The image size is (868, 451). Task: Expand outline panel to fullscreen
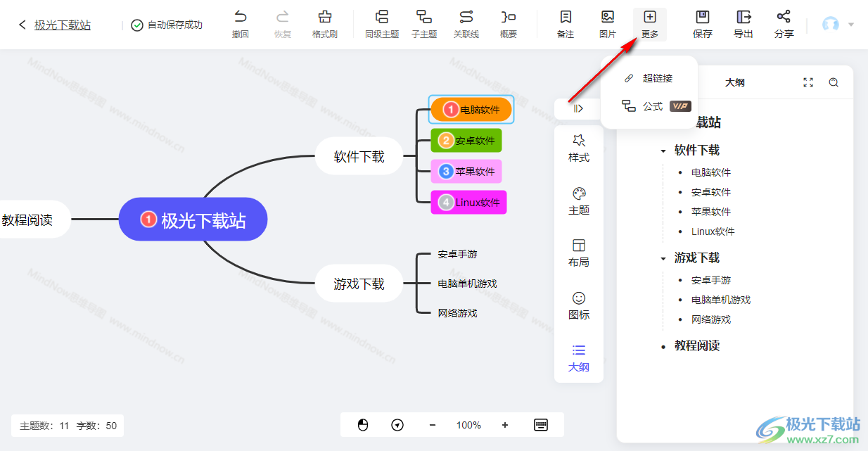[x=808, y=82]
